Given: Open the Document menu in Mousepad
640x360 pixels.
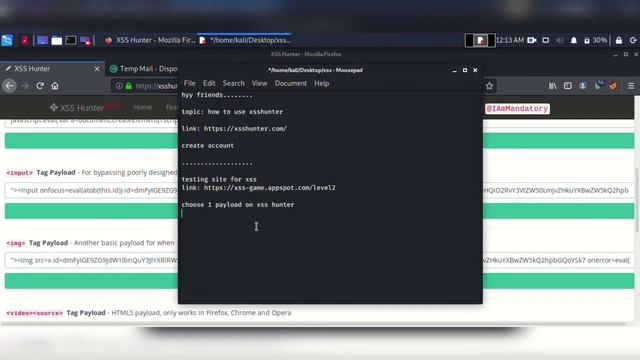Looking at the screenshot, I should [291, 83].
